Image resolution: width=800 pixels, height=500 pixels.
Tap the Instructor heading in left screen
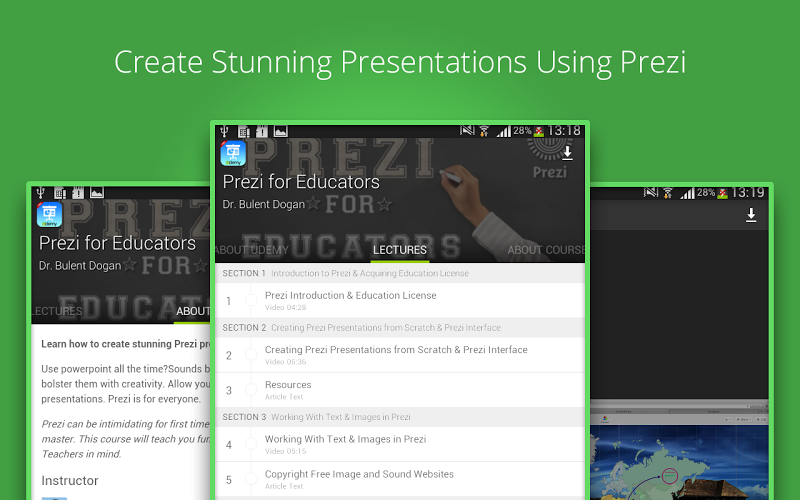point(70,481)
